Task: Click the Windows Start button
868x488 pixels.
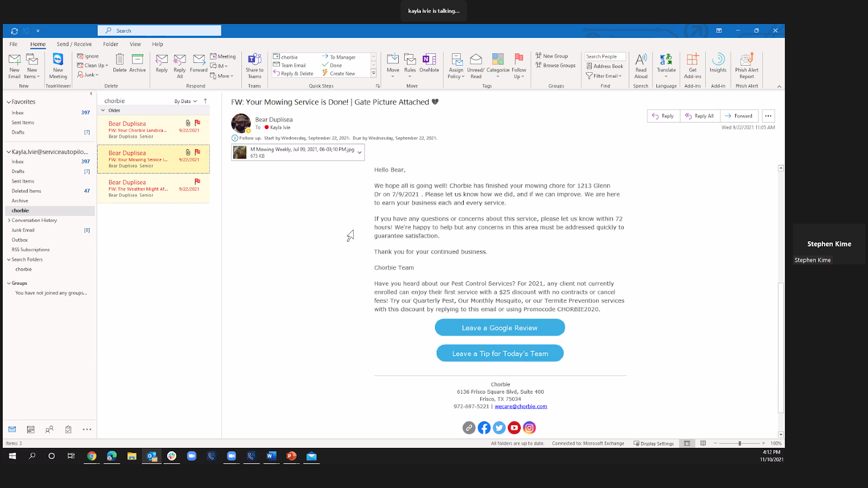Action: pyautogui.click(x=12, y=456)
